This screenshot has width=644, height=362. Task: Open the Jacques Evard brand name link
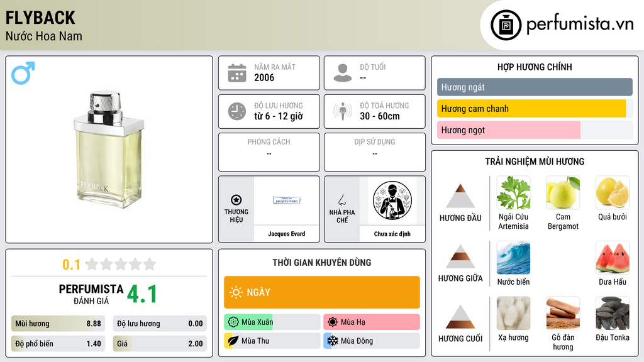coord(287,234)
